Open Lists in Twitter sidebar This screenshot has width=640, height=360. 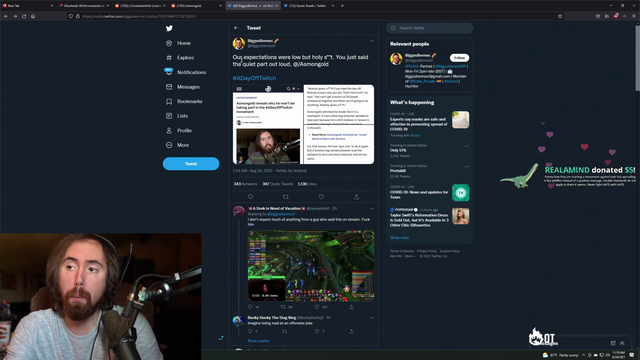(x=177, y=116)
